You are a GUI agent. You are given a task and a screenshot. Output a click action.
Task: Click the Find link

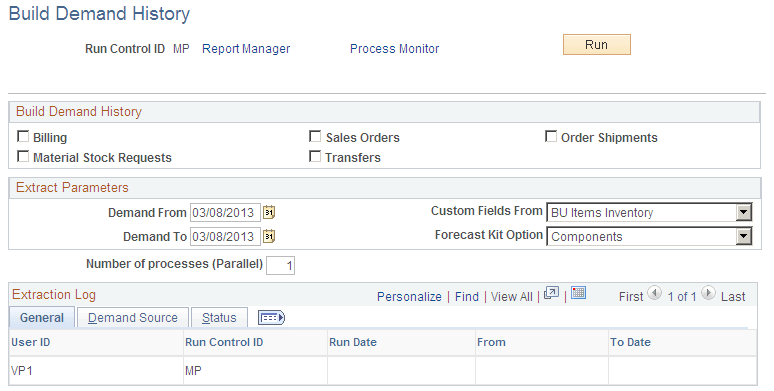(x=467, y=297)
